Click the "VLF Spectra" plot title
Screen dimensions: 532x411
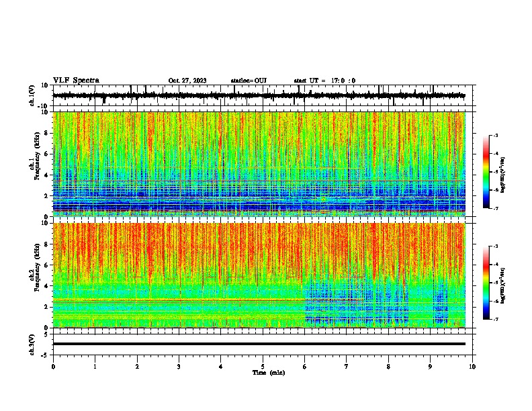click(76, 81)
